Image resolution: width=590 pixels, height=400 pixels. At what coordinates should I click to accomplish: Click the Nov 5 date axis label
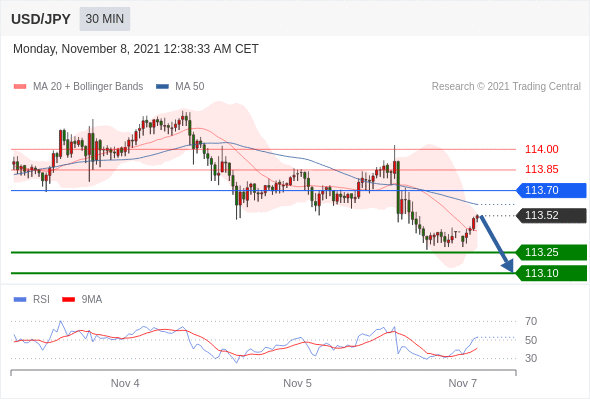point(297,383)
